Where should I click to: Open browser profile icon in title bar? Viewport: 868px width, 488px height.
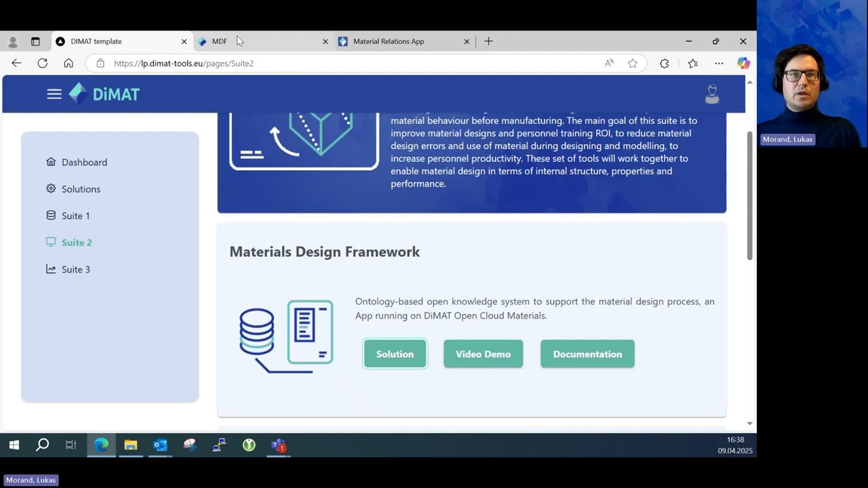pos(13,41)
